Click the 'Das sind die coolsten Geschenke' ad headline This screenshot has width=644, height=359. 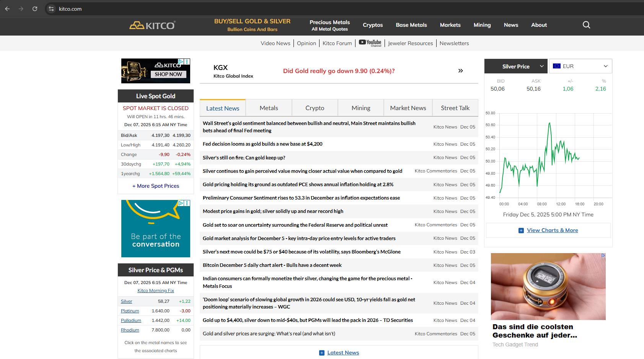(535, 331)
